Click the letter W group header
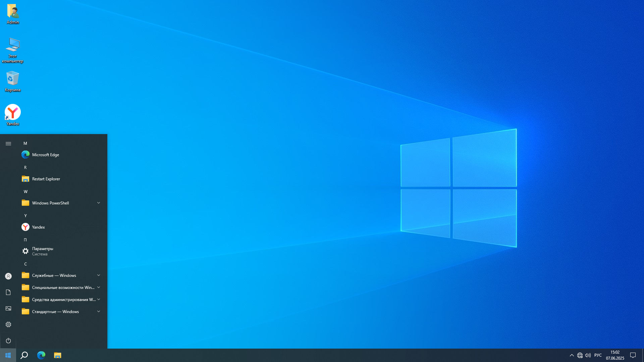 point(25,192)
